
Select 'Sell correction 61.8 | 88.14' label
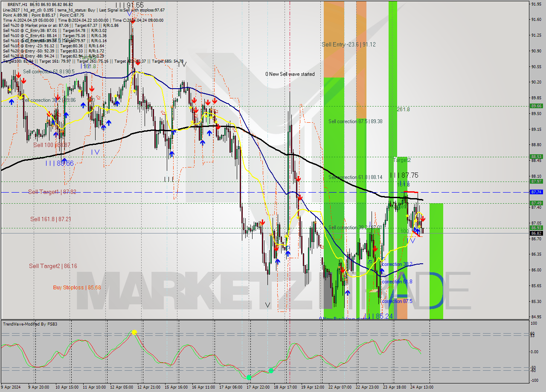355,177
